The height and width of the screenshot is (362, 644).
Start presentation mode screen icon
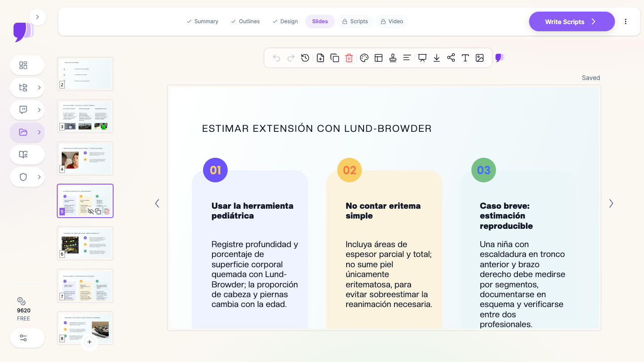coord(422,58)
